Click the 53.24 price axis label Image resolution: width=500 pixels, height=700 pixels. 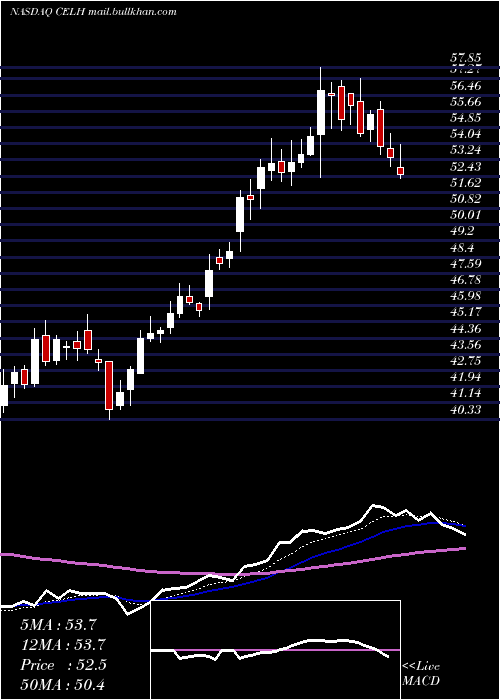click(x=465, y=150)
